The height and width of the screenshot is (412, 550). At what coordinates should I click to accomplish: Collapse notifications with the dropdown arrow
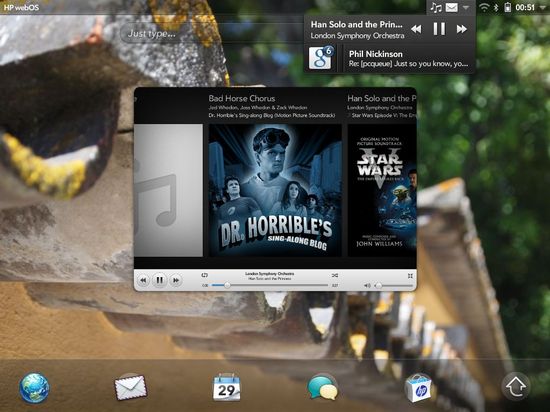(465, 7)
